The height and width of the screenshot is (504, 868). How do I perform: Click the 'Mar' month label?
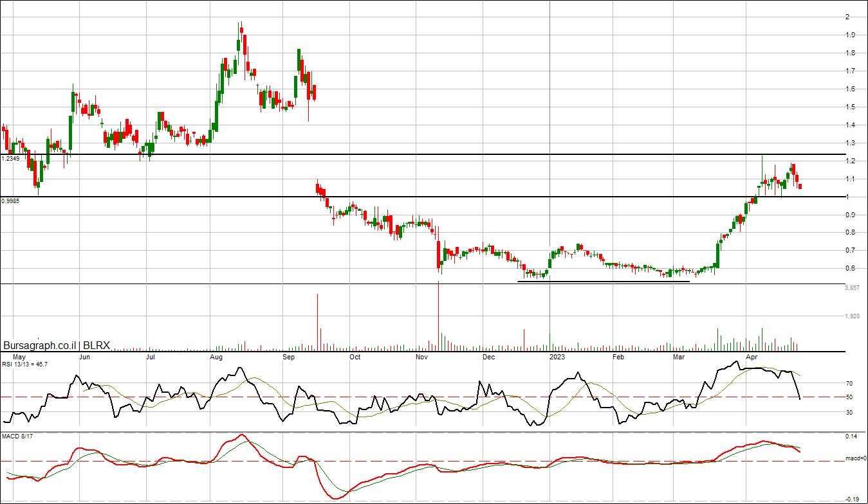679,356
